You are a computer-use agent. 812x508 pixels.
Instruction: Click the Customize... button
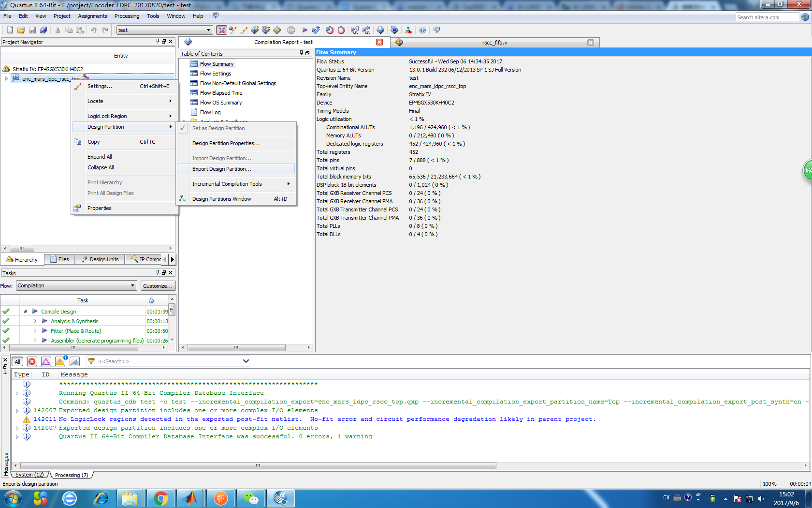158,286
